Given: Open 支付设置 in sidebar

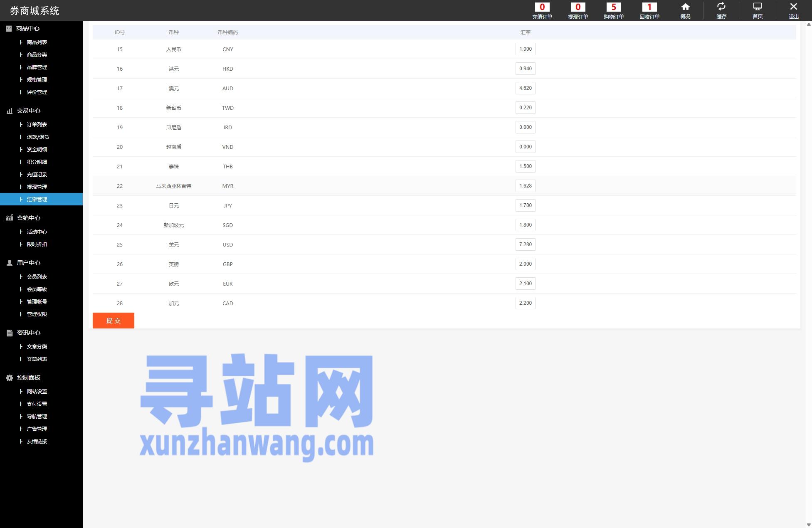Looking at the screenshot, I should coord(37,404).
